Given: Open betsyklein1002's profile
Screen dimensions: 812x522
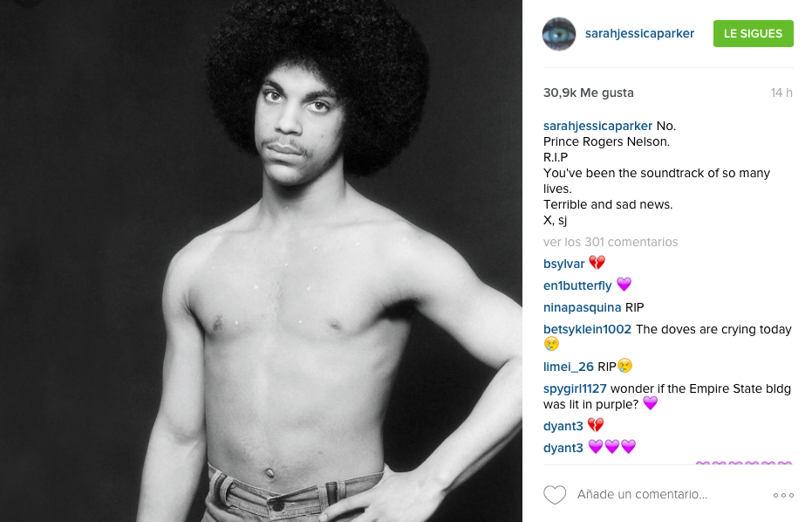Looking at the screenshot, I should click(587, 329).
